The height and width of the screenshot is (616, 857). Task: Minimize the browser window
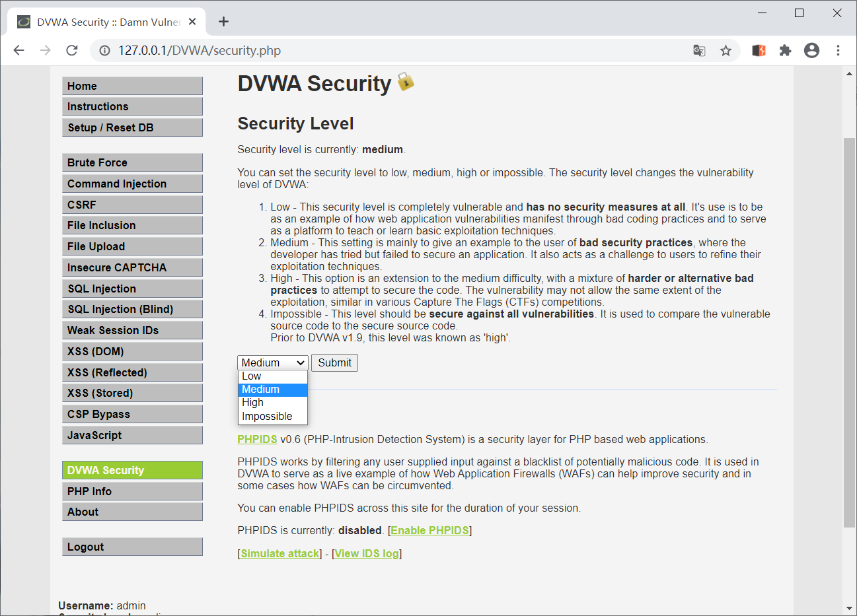[x=763, y=13]
